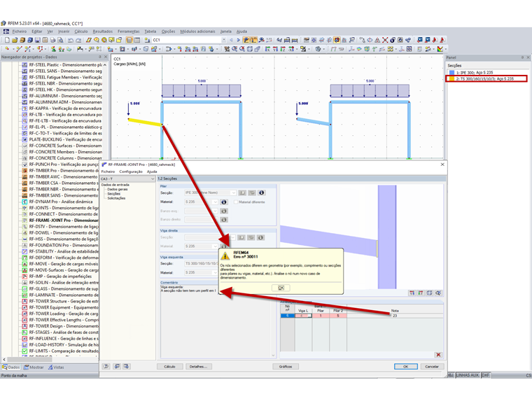Open Banzo esq. dropdown
532x399 pixels.
(215, 211)
